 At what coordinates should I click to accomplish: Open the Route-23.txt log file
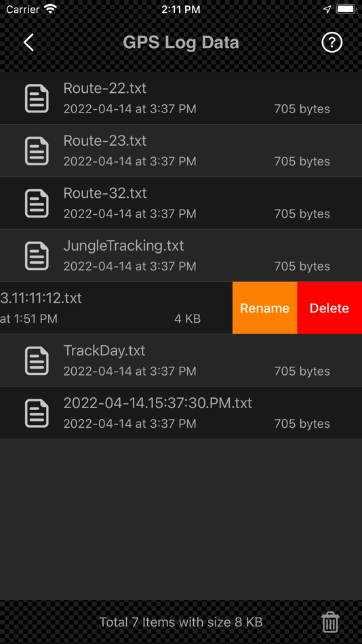tap(181, 150)
